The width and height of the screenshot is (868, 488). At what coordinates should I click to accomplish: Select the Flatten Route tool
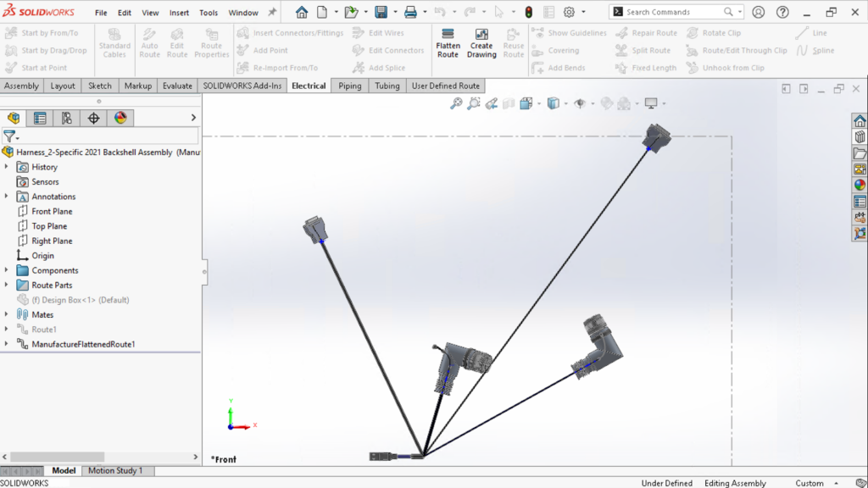[448, 41]
